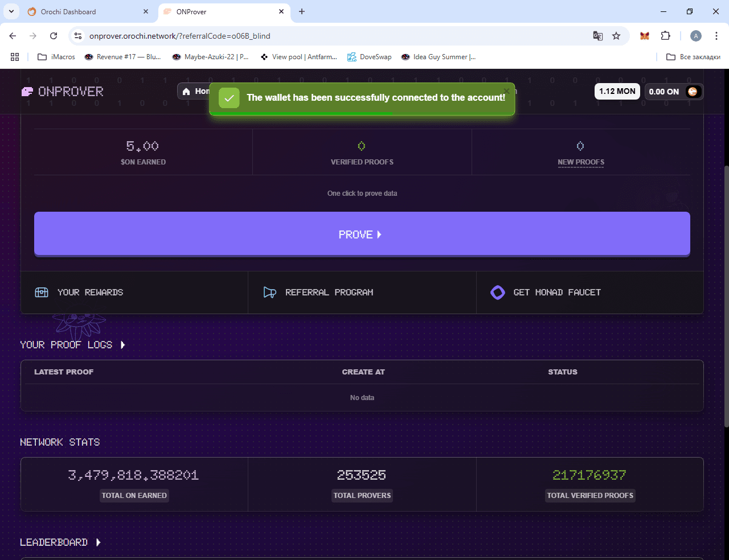The width and height of the screenshot is (729, 560).
Task: Click the page vertical scrollbar
Action: (726, 296)
